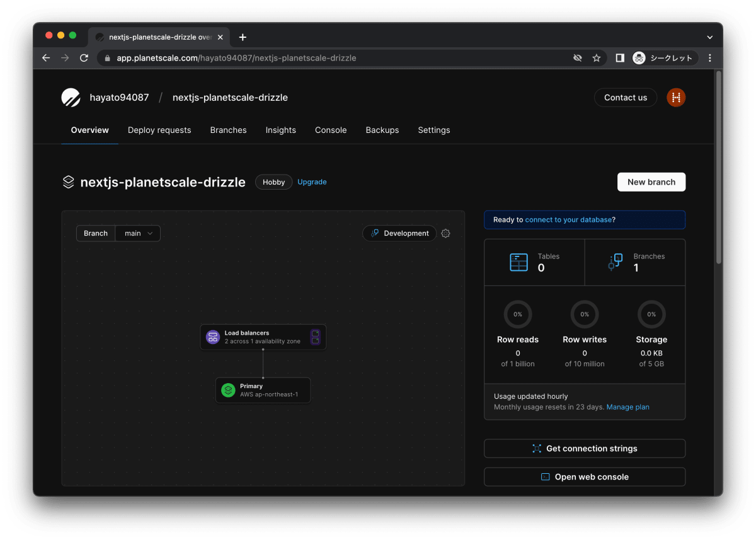
Task: Click Open web console button
Action: tap(585, 477)
